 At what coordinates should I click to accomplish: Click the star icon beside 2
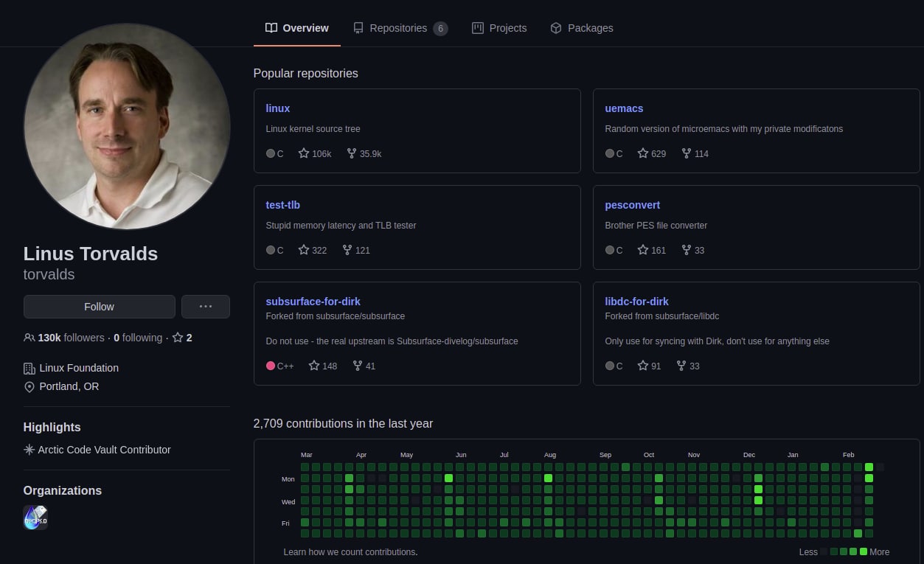[x=178, y=338]
